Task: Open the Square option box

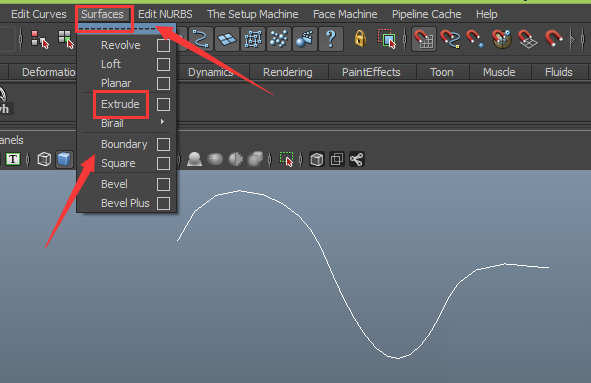Action: coord(163,164)
